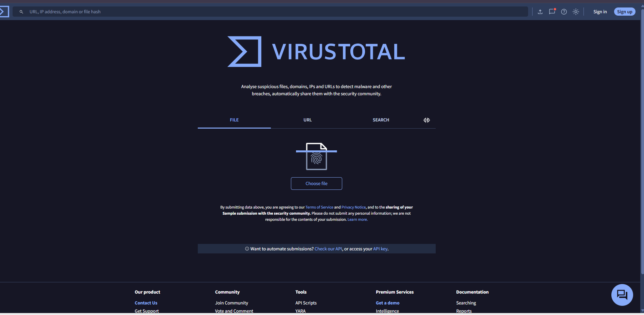644x315 pixels.
Task: Click the Sign up button
Action: pos(624,12)
